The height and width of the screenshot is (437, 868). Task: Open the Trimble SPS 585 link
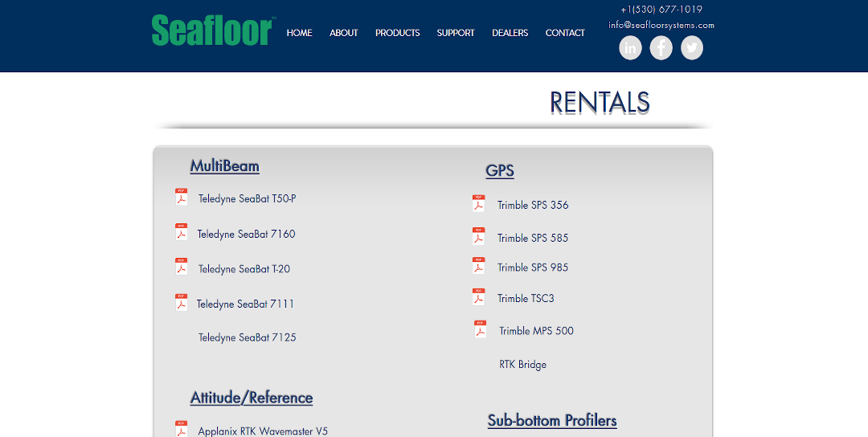[533, 238]
